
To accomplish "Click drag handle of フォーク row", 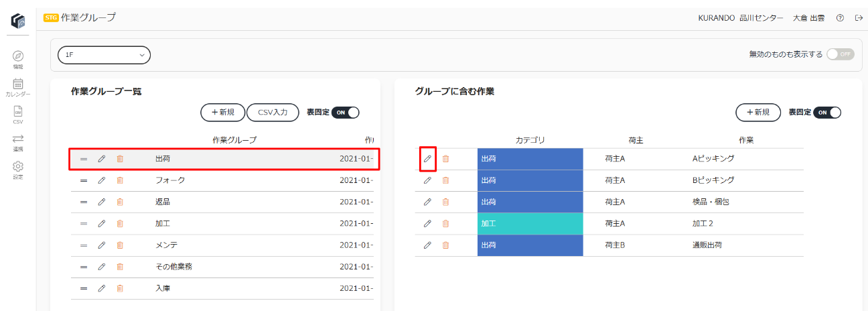I will (x=84, y=180).
